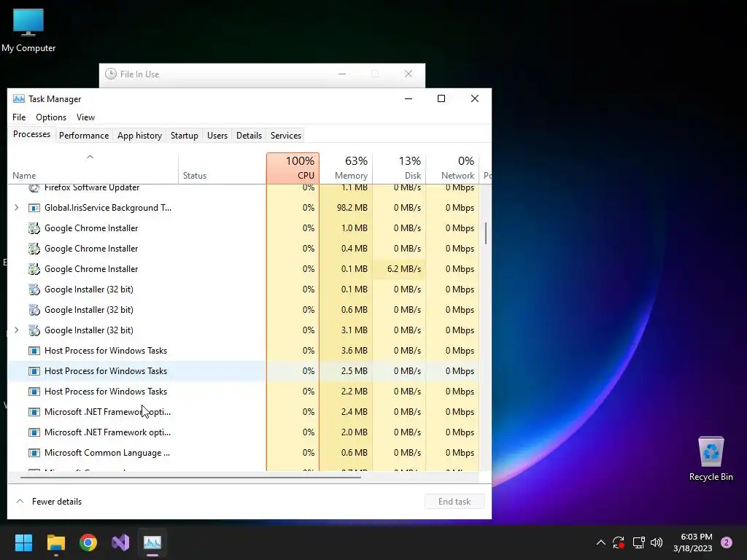747x560 pixels.
Task: Select Google Installer (32 bit) row with 0.1 MB
Action: 244,289
